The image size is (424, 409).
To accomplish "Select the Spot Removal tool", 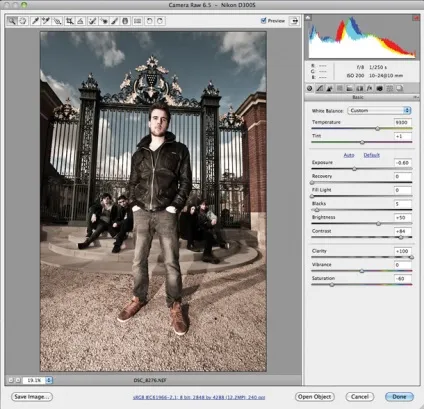I will 92,21.
